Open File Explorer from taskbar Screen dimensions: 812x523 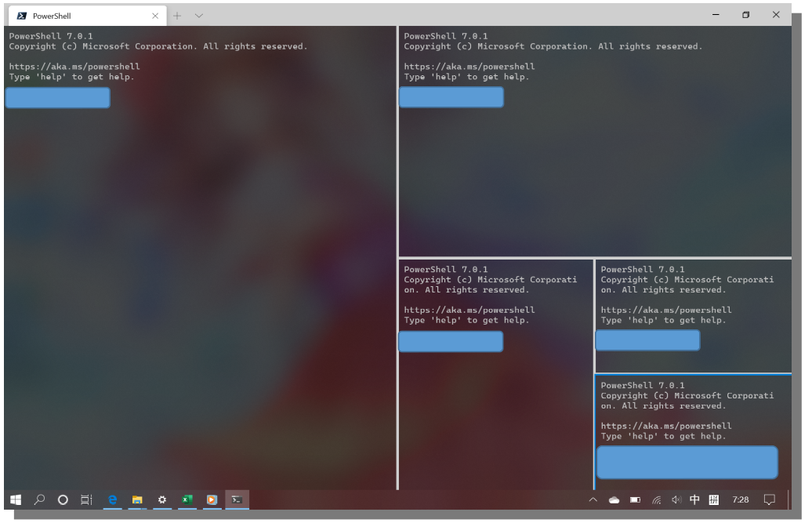[137, 499]
